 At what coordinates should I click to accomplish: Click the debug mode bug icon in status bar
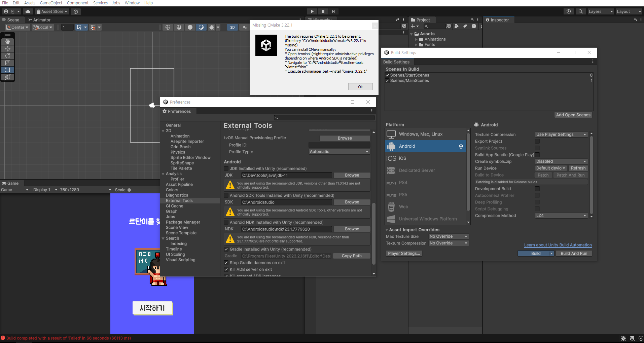623,338
